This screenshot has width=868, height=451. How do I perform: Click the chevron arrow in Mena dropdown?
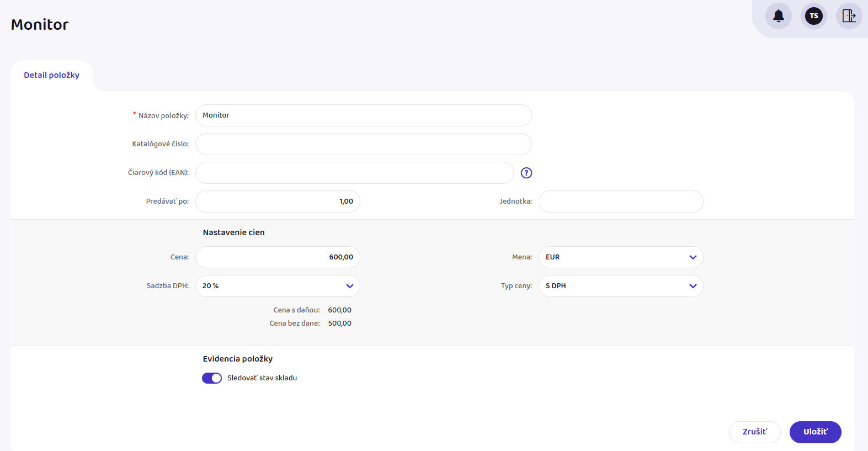click(693, 257)
